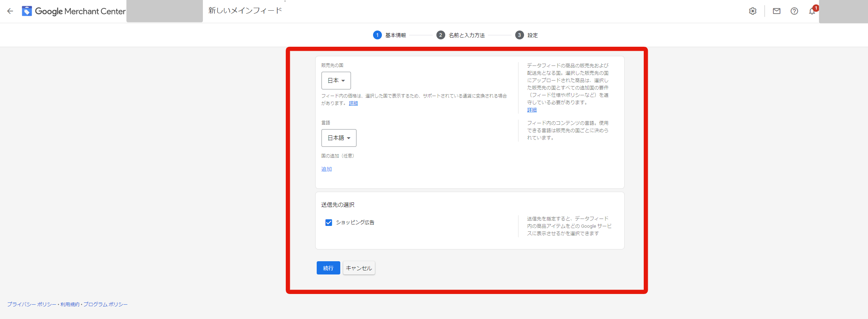Viewport: 868px width, 319px height.
Task: Click 追加 link under 国の追加
Action: pos(327,169)
